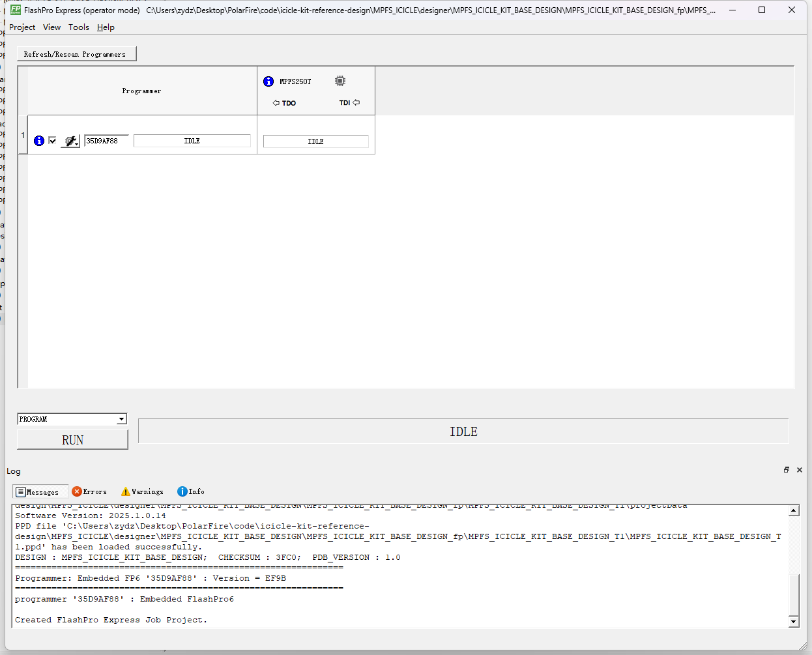The width and height of the screenshot is (812, 655).
Task: Click the RUN button
Action: tap(72, 440)
